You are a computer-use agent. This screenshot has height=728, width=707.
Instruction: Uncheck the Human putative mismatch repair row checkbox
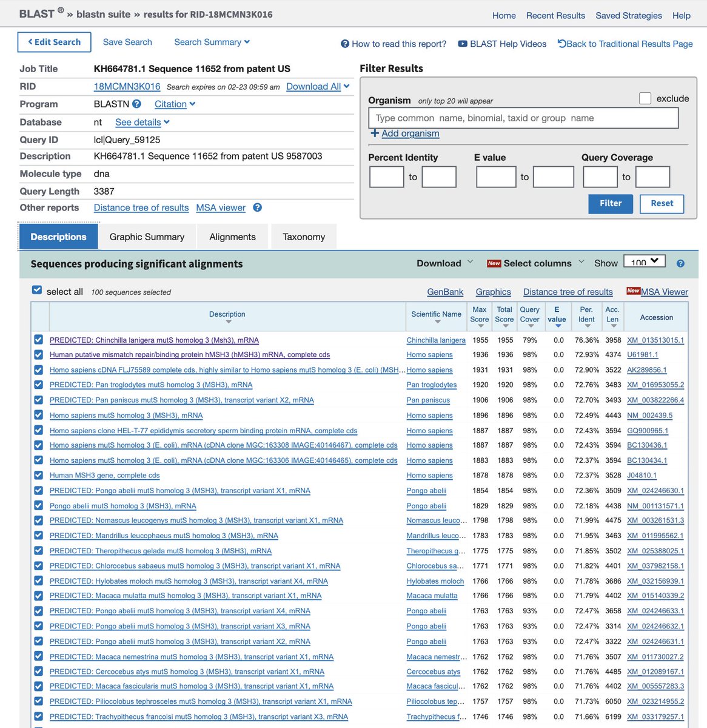point(39,354)
